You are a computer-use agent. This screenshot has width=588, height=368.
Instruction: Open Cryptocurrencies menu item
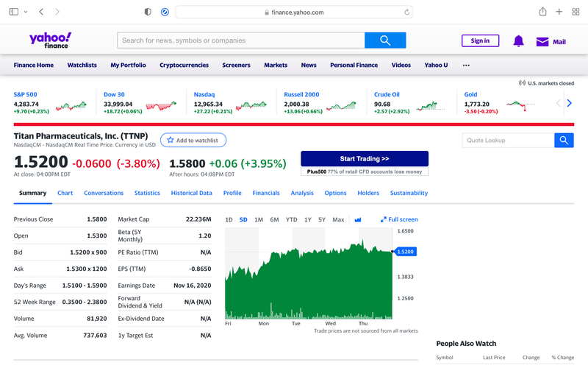point(184,65)
